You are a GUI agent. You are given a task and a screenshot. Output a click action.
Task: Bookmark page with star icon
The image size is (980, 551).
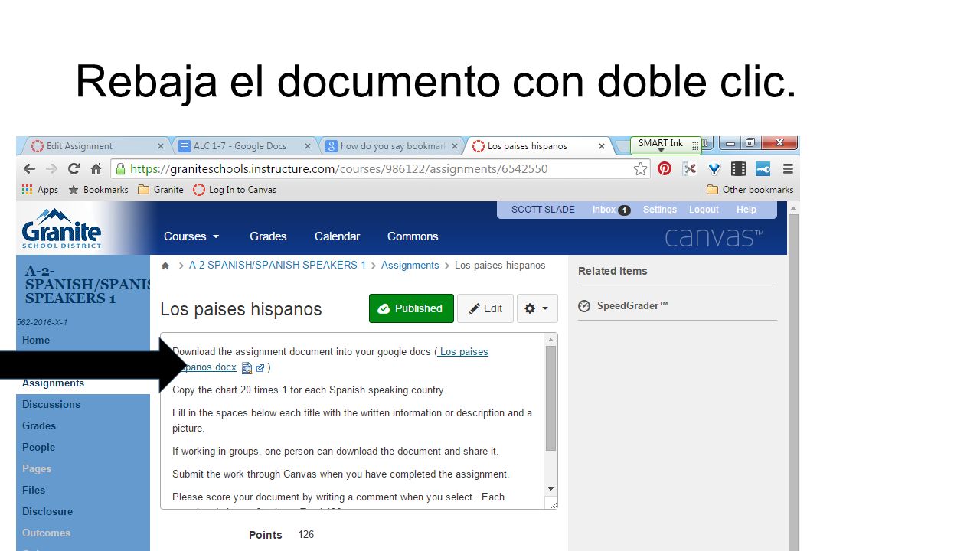click(x=640, y=169)
